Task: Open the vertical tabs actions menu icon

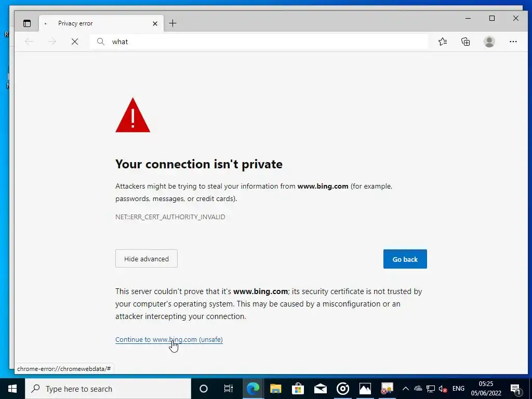Action: [x=27, y=23]
